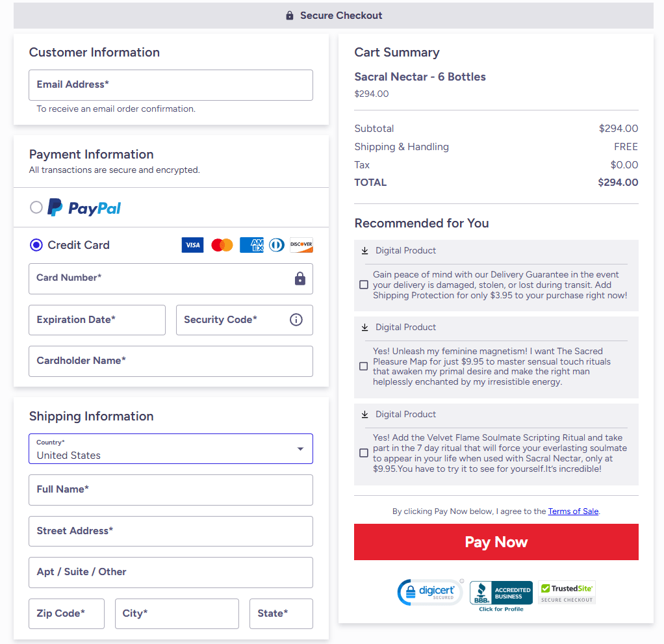Click into the Card Number field

(159, 279)
